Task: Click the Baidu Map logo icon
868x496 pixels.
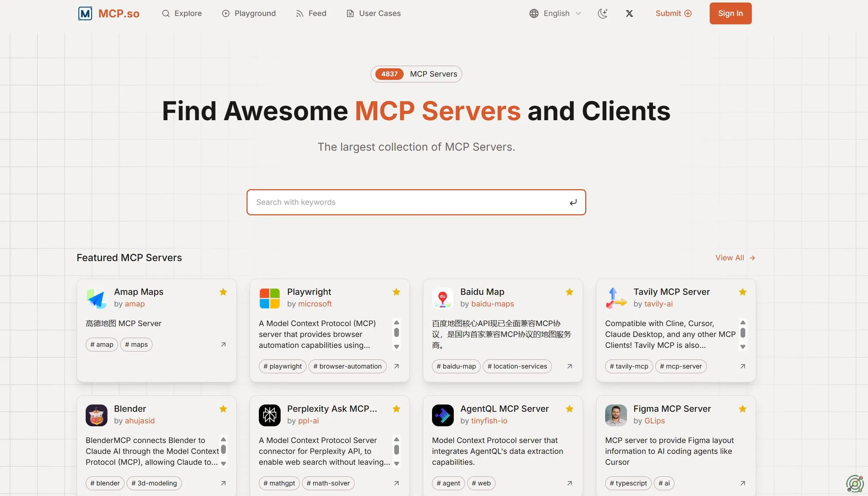Action: tap(443, 298)
